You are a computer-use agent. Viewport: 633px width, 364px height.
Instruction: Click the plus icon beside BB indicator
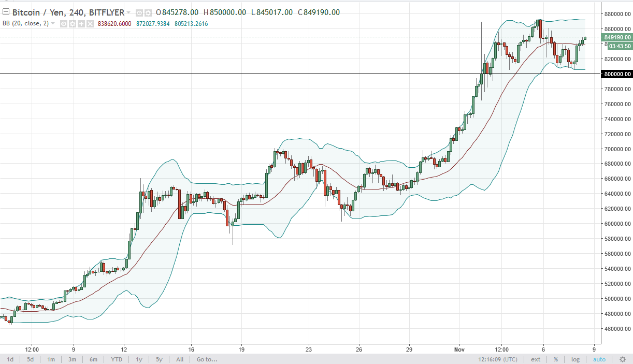pyautogui.click(x=81, y=24)
